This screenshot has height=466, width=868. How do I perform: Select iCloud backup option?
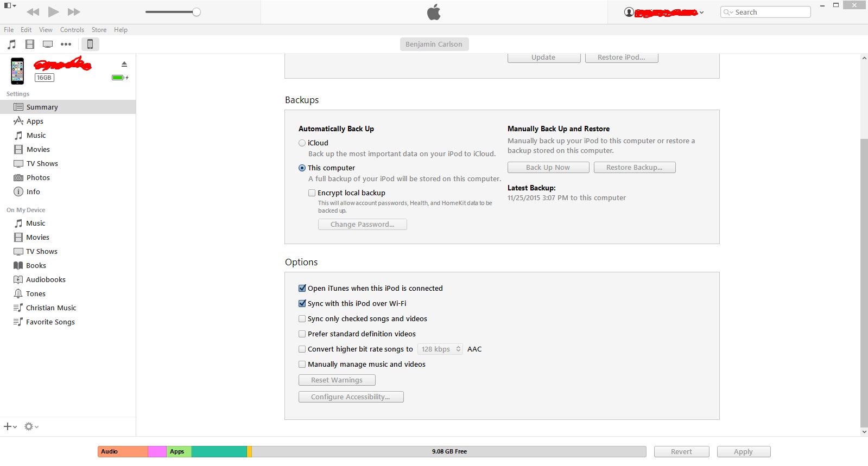point(302,143)
